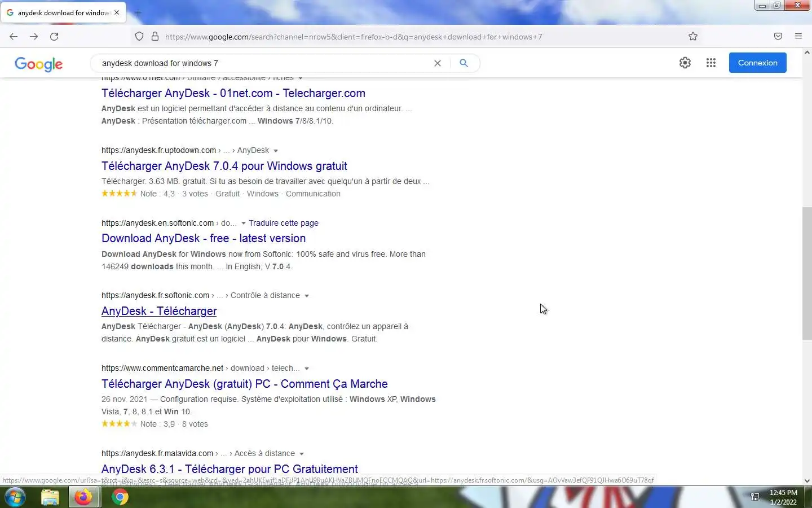Open Download AnyDesk free latest version
The width and height of the screenshot is (812, 508).
[x=204, y=238]
